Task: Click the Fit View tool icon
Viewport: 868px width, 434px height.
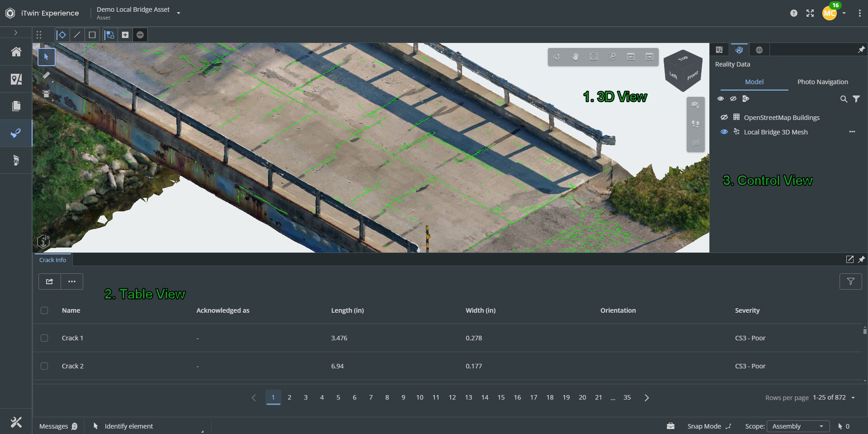Action: [594, 57]
